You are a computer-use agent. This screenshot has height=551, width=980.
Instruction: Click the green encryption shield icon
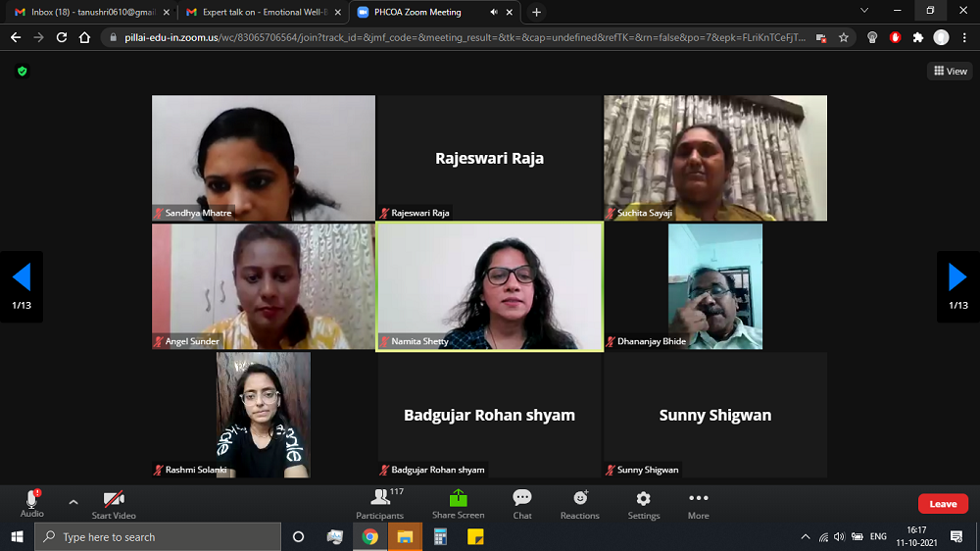coord(23,72)
